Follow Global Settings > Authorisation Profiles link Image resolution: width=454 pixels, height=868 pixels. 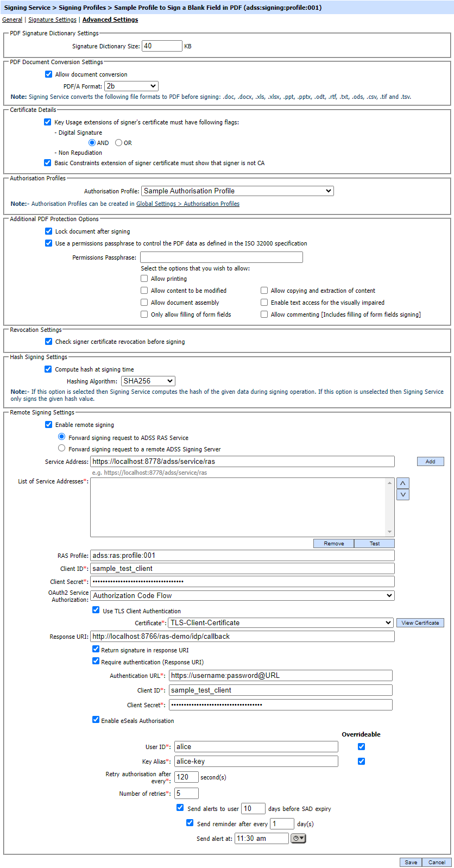(x=188, y=204)
